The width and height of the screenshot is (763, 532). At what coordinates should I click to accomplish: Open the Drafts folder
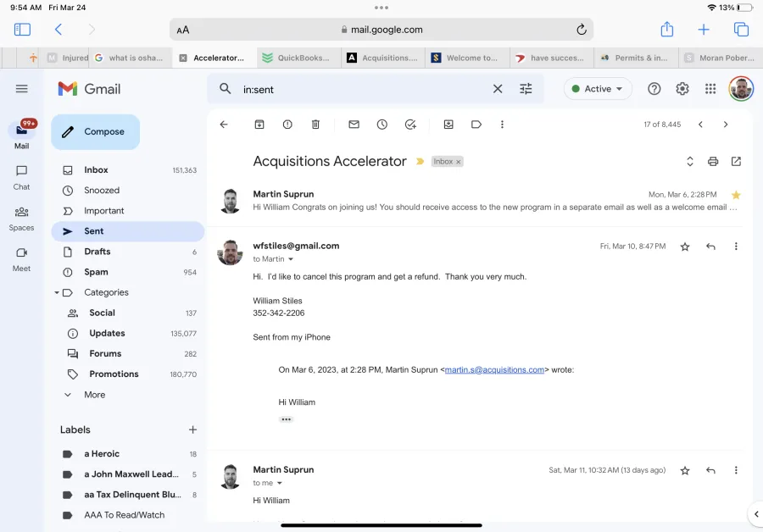pos(128,252)
